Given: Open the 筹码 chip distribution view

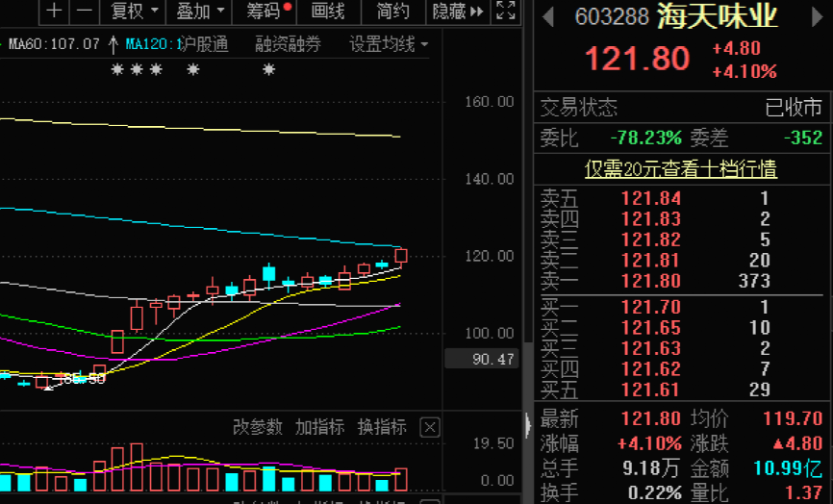Looking at the screenshot, I should (x=267, y=11).
